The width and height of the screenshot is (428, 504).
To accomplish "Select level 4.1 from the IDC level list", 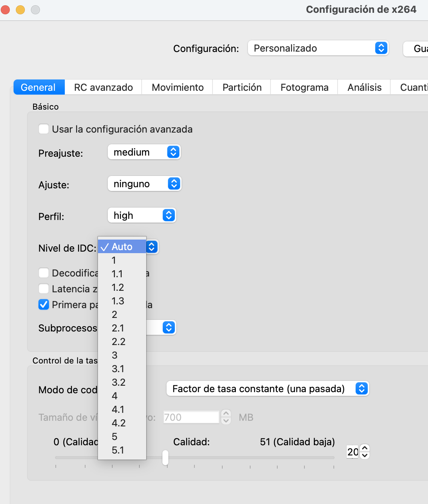I will 119,409.
